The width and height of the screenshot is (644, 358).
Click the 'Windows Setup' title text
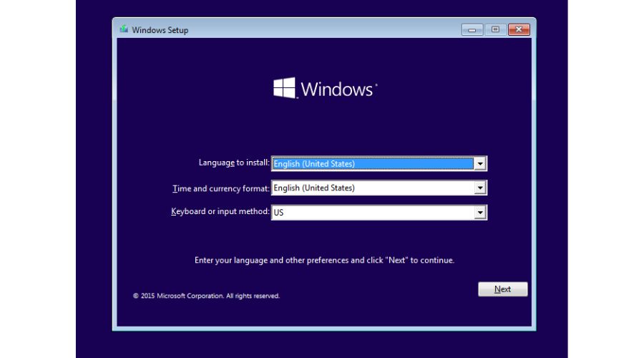click(160, 30)
